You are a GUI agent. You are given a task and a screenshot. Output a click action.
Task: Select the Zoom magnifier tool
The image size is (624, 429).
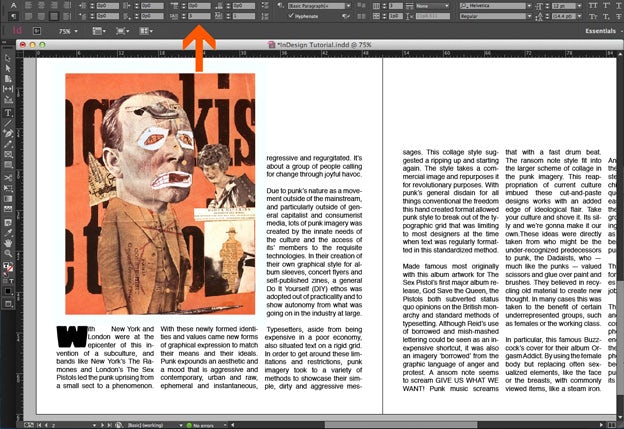pyautogui.click(x=8, y=253)
